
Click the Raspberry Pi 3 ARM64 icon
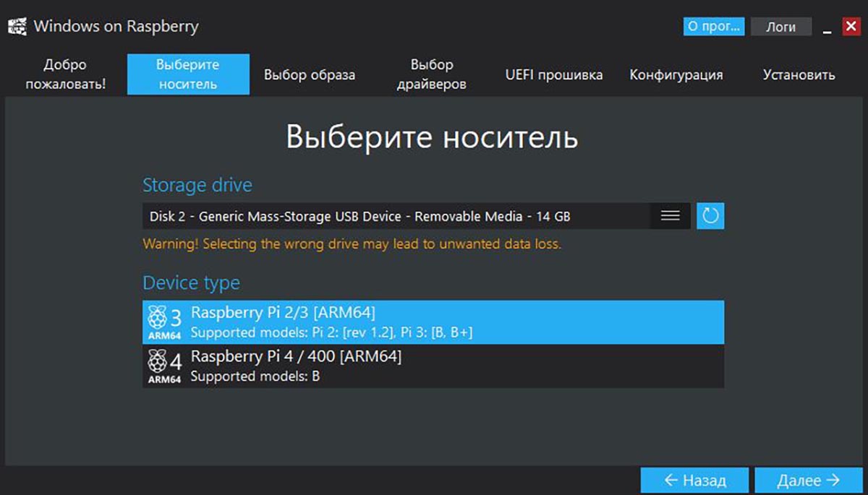(165, 322)
